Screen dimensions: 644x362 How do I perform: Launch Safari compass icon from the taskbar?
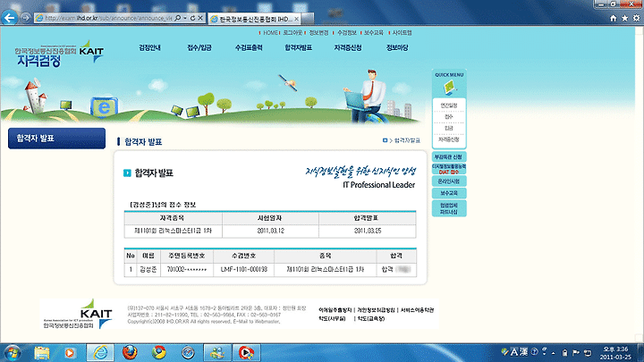click(188, 352)
